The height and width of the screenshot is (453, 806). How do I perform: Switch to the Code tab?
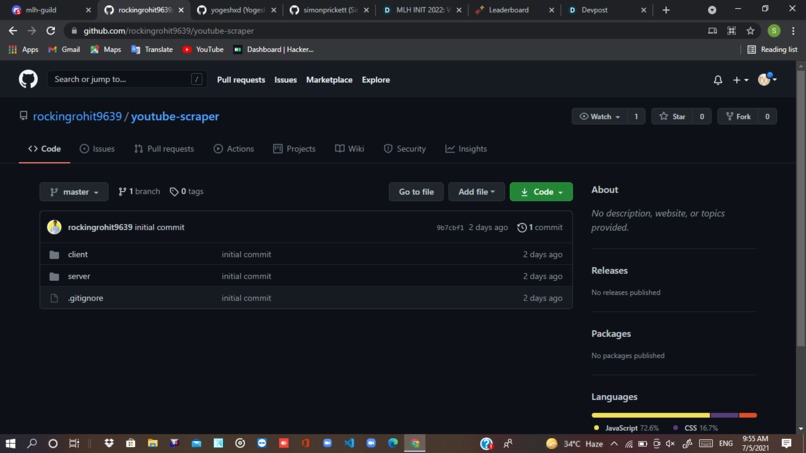(x=44, y=149)
